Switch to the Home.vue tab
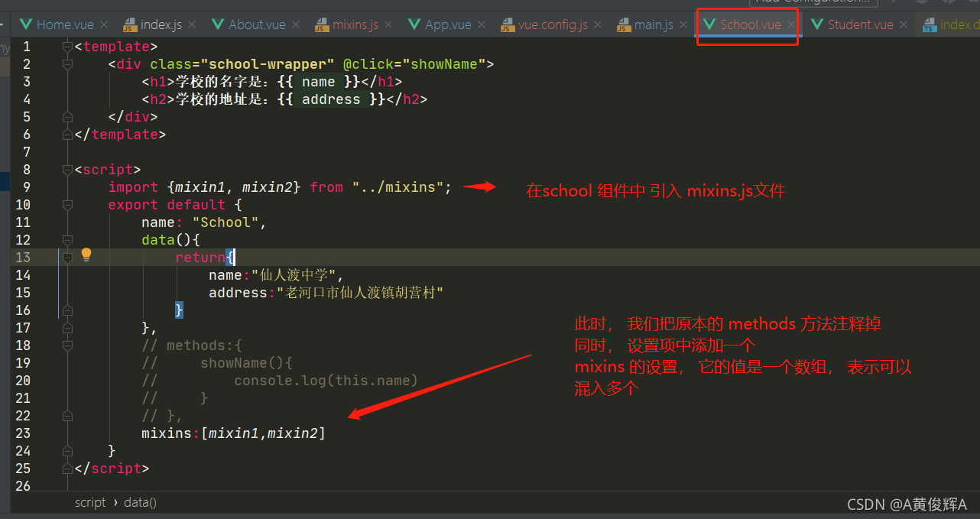 coord(64,24)
